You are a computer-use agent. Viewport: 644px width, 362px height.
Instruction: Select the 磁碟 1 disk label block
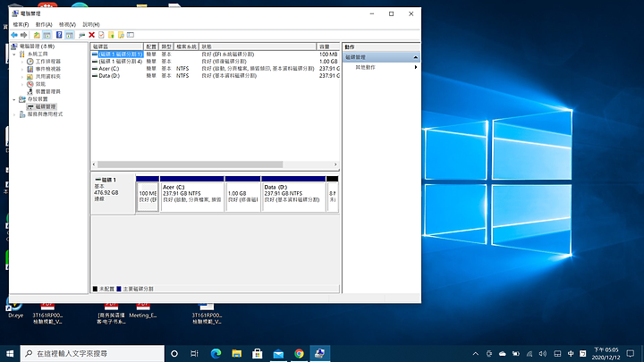tap(113, 194)
